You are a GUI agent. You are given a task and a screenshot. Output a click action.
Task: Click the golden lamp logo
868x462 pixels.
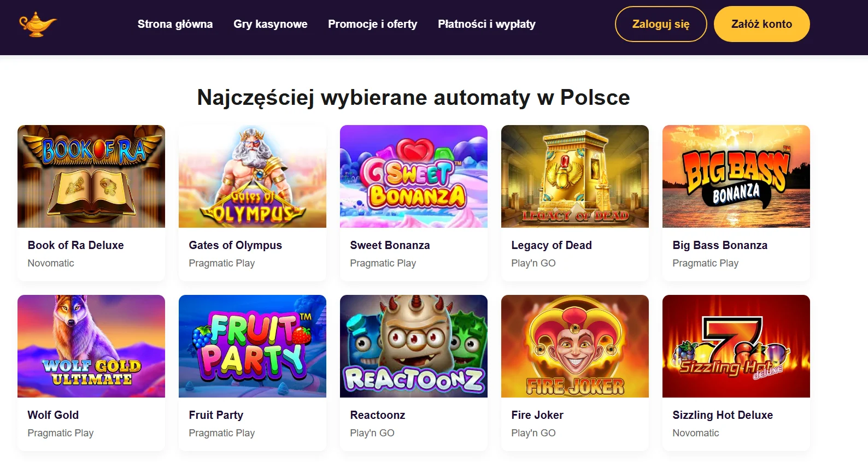click(37, 24)
